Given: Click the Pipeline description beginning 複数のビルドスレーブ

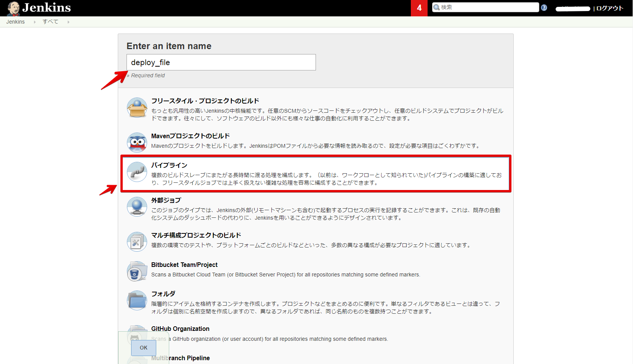Looking at the screenshot, I should point(327,179).
